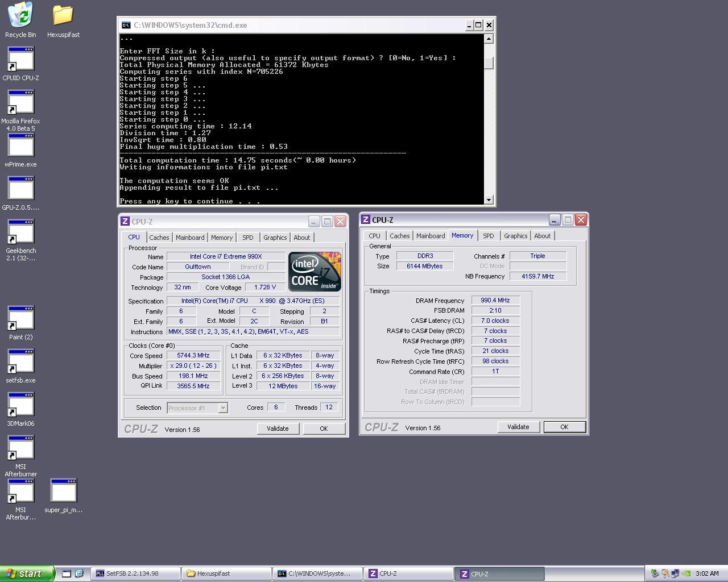Click the Z icon in Memory CPU-Z title bar
This screenshot has width=728, height=582.
click(366, 220)
